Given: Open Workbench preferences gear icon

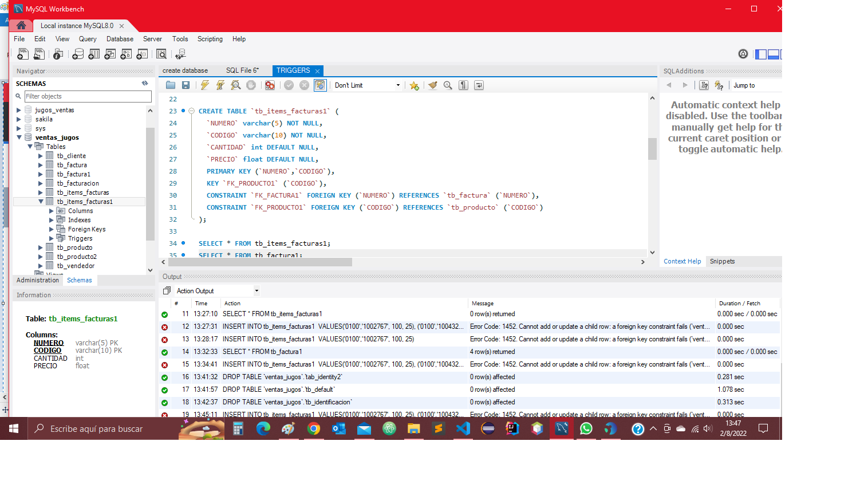Looking at the screenshot, I should point(743,54).
